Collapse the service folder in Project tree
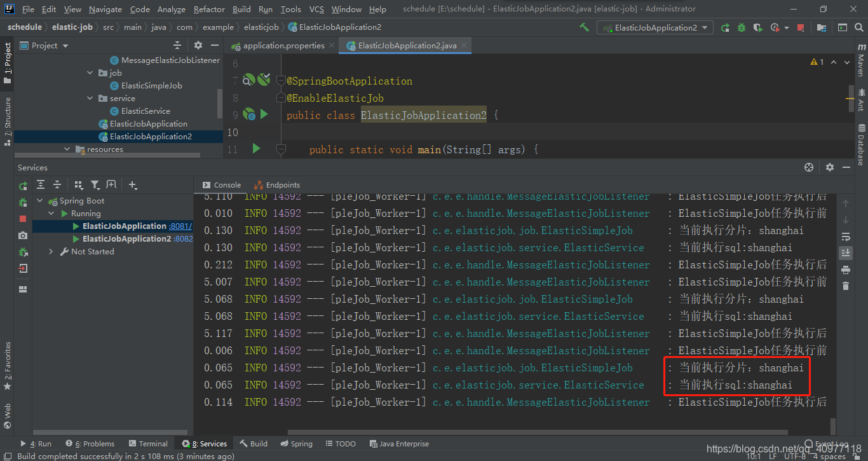The width and height of the screenshot is (868, 461). [90, 98]
